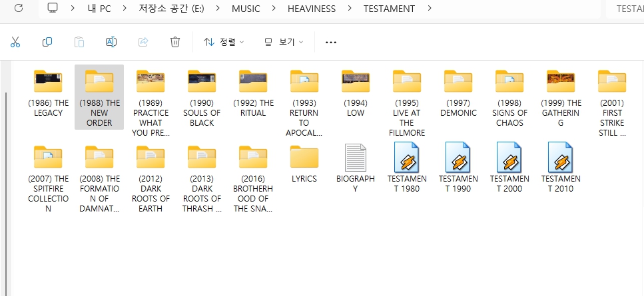Expand chevron after 내 PC breadcrumb

pyautogui.click(x=125, y=8)
